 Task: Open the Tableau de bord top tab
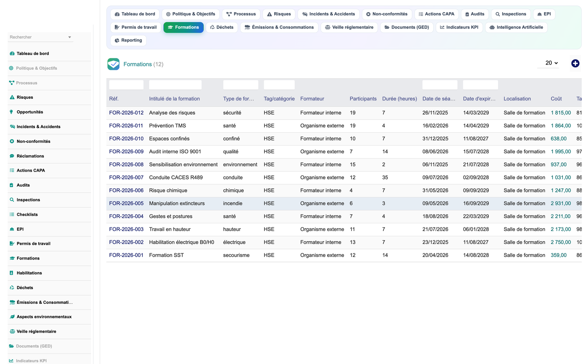(x=135, y=14)
